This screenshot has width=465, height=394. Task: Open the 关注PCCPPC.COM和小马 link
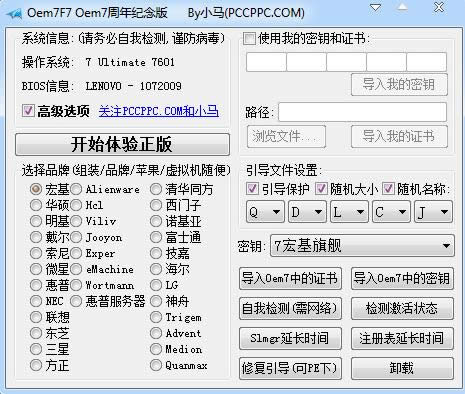pyautogui.click(x=159, y=111)
